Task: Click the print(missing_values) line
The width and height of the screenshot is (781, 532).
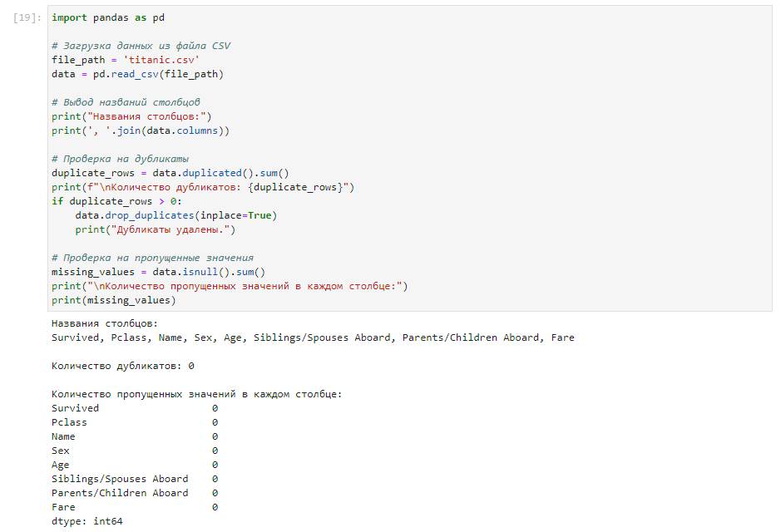Action: (113, 300)
